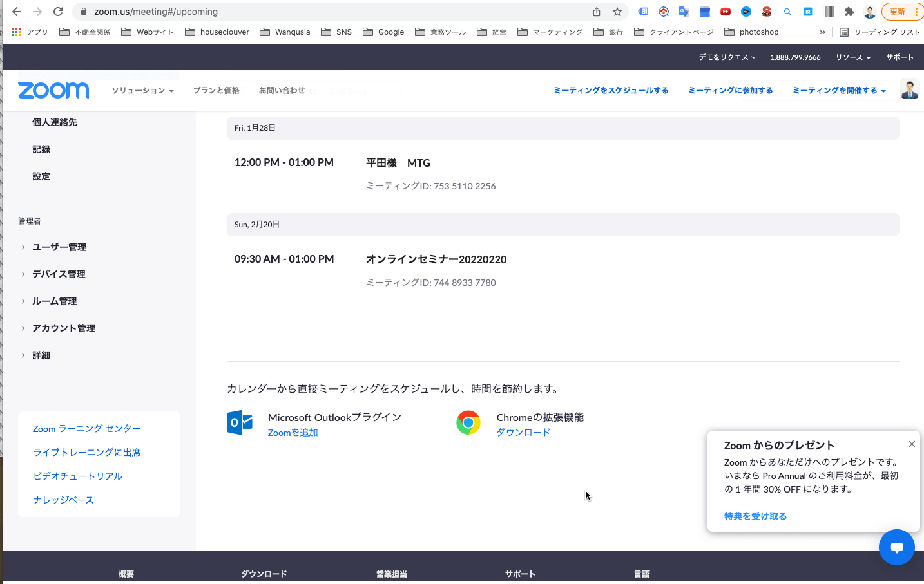Click the Microsoft Outlook plugin icon

240,423
